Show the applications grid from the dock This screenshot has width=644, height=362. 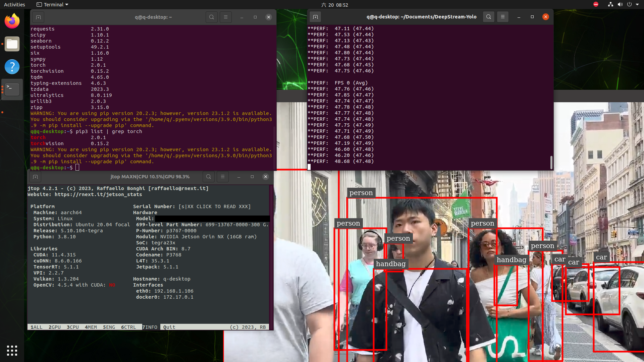tap(12, 350)
